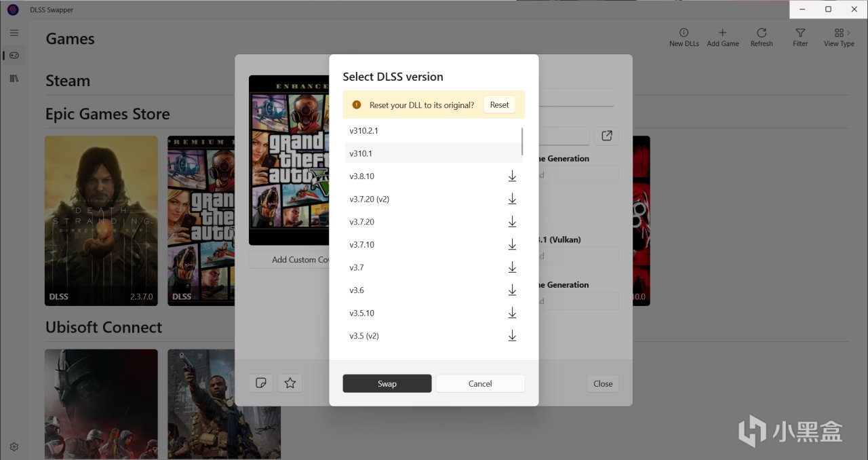Download DLSS v3.7.20 (v2)
The height and width of the screenshot is (460, 868).
pos(512,199)
